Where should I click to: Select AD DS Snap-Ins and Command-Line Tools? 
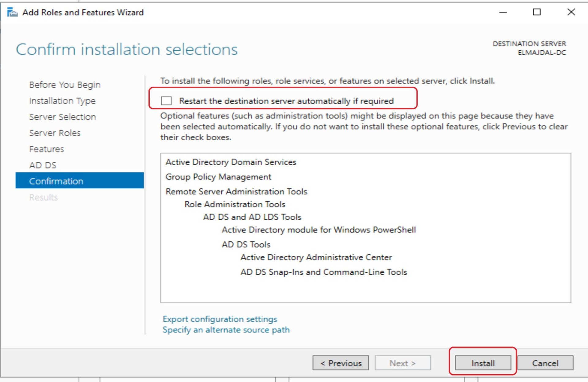[324, 272]
